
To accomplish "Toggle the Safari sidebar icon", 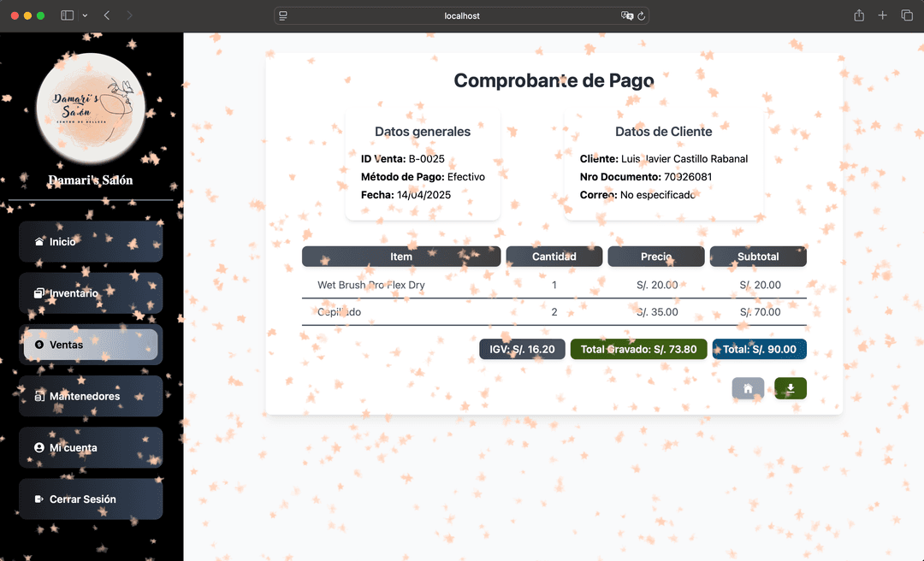I will [68, 15].
